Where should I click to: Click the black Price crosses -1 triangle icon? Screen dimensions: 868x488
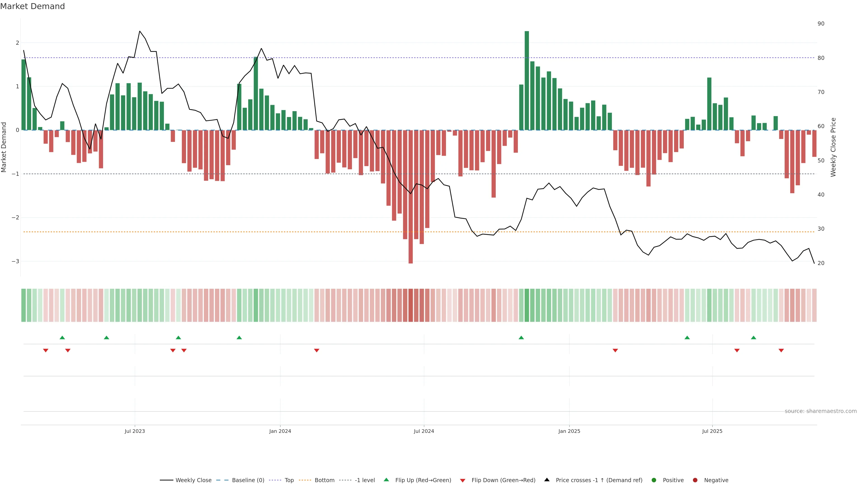click(x=547, y=480)
